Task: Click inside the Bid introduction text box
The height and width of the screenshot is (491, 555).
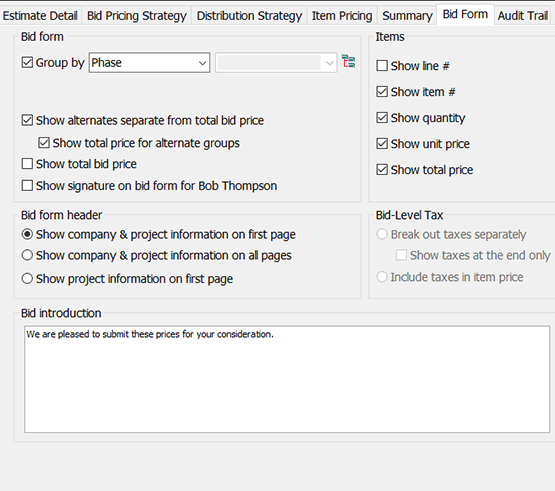Action: [x=287, y=379]
